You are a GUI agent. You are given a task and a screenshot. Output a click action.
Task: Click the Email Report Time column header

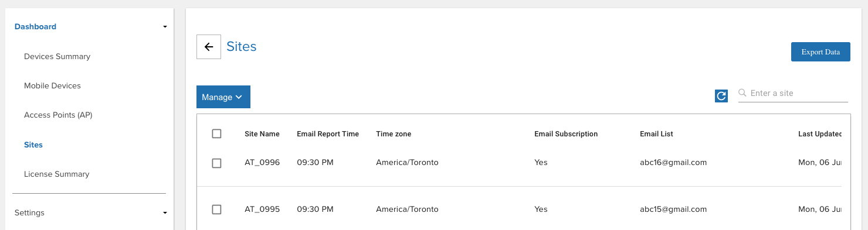point(328,134)
